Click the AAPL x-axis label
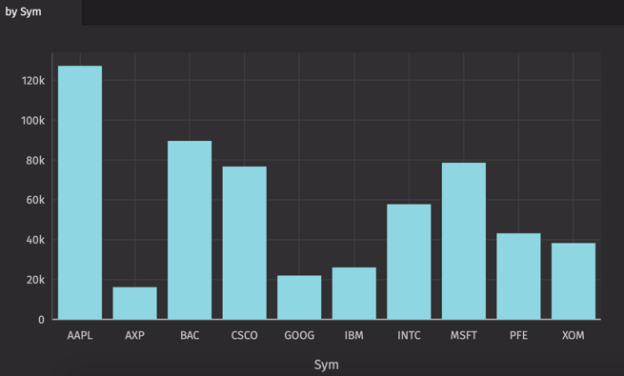This screenshot has height=376, width=624. click(80, 335)
